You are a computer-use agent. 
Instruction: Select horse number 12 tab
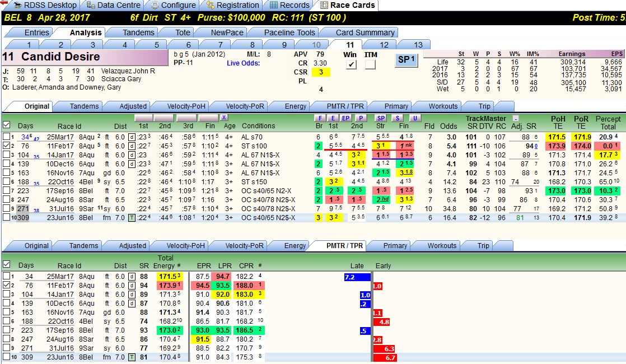[384, 45]
